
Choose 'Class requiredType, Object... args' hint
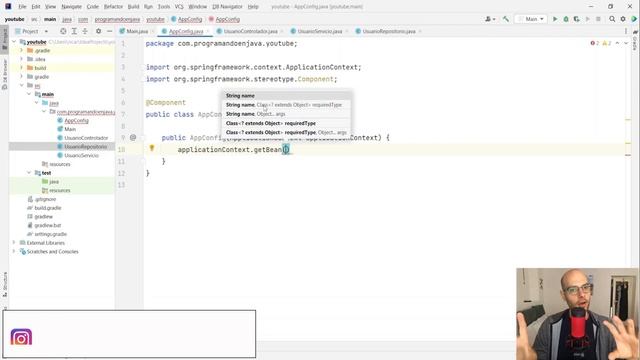286,132
